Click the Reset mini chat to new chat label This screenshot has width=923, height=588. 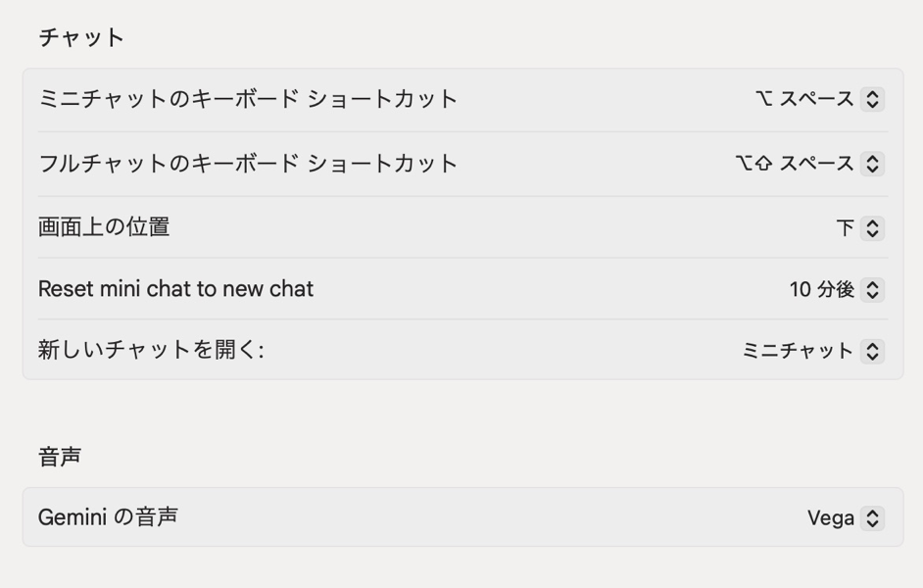tap(175, 289)
